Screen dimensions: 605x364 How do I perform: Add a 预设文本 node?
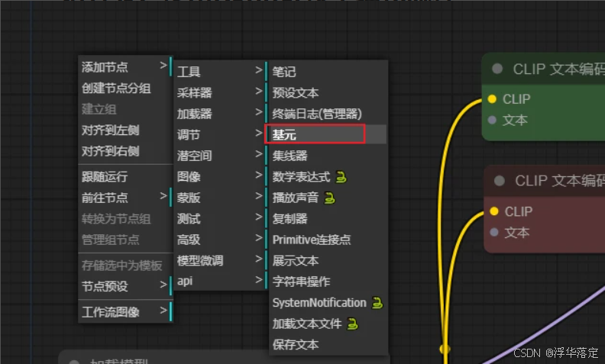[x=328, y=92]
